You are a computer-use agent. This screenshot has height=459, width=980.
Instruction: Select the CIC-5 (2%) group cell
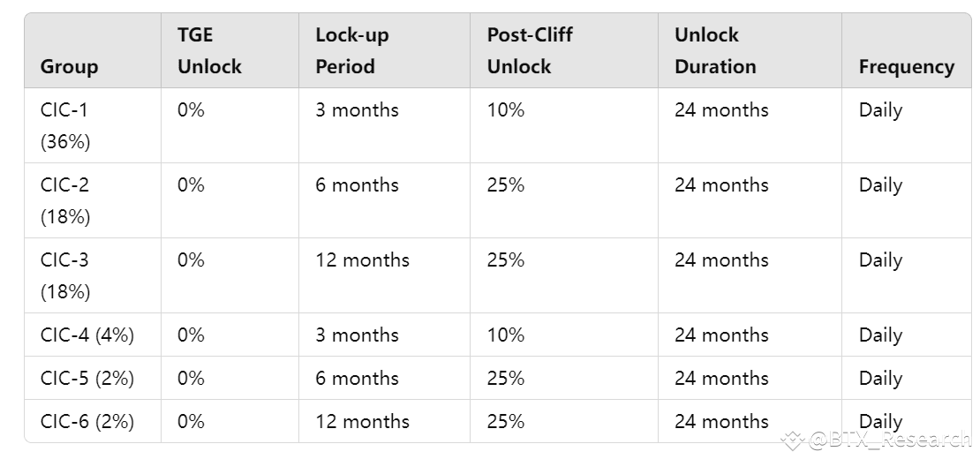pyautogui.click(x=87, y=378)
